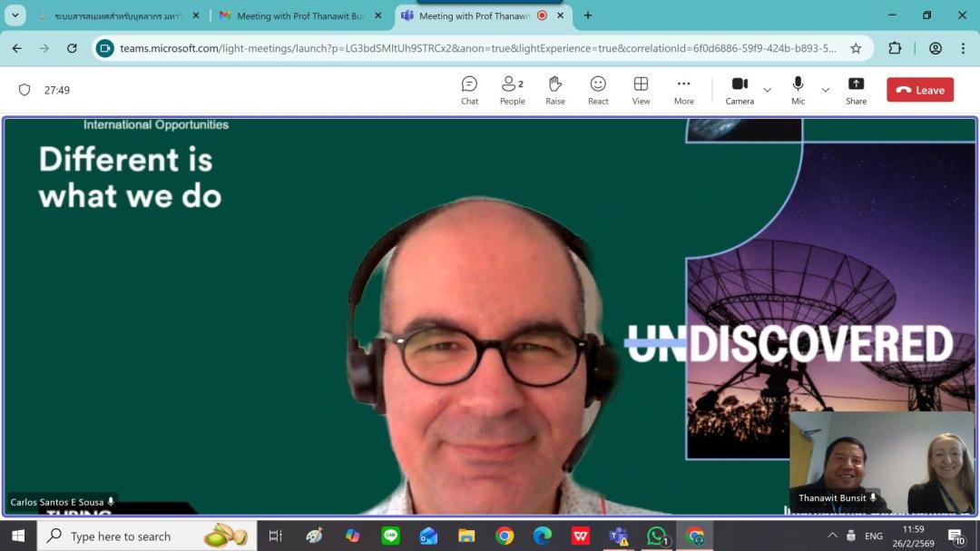Toggle the Camera on or off
980x551 pixels.
(740, 89)
